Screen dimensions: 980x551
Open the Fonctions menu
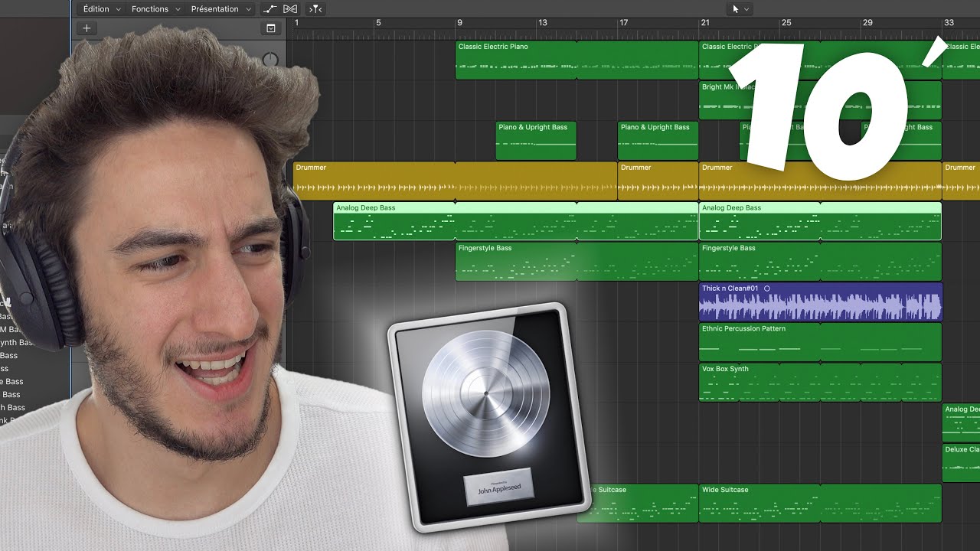click(x=155, y=9)
